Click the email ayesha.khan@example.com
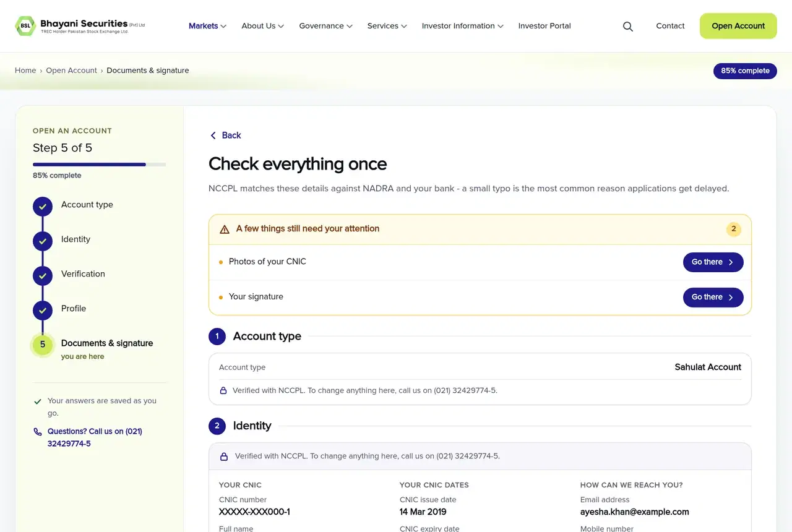Screen dimensions: 792x532 635,512
